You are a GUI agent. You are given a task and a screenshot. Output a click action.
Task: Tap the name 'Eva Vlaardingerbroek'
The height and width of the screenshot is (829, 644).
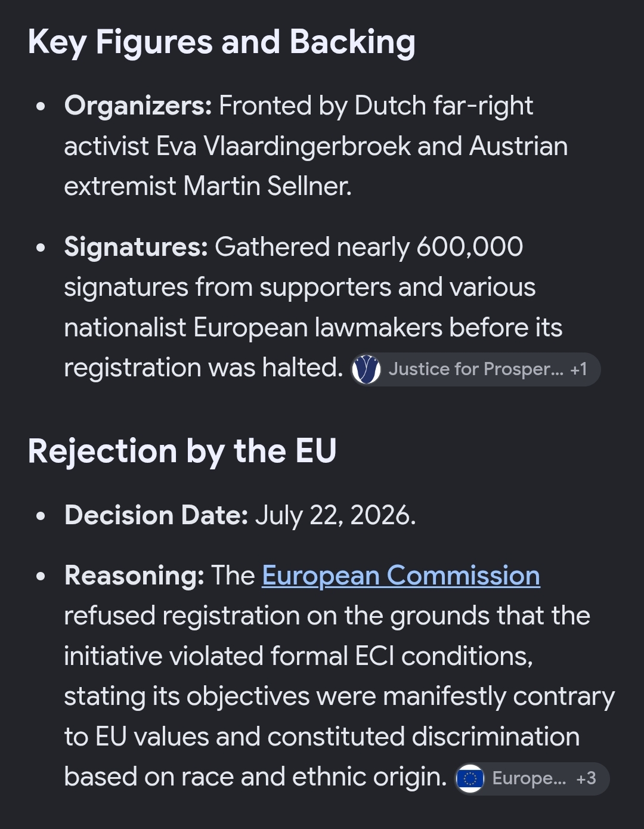[x=284, y=146]
